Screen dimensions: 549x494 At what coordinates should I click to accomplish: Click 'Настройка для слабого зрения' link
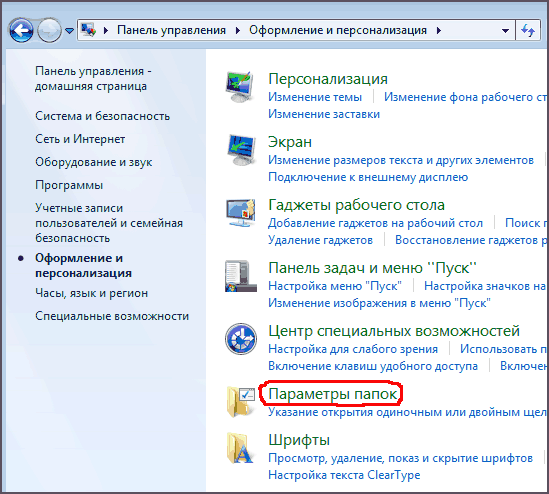(x=353, y=349)
